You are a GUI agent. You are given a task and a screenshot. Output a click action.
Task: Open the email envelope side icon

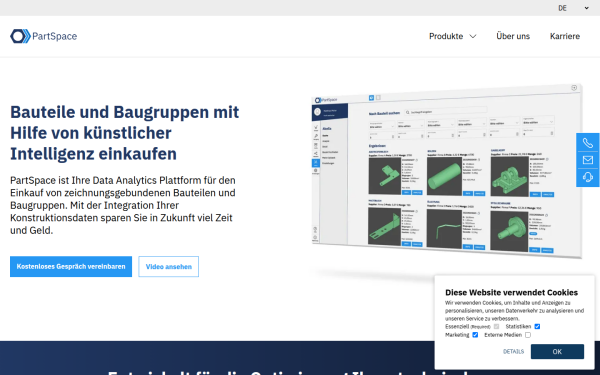click(588, 160)
